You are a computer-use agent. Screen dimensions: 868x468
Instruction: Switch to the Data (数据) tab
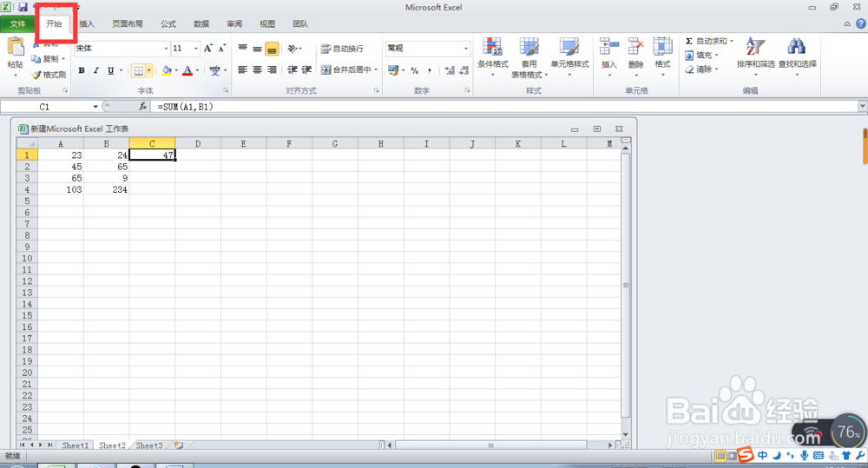[x=201, y=23]
